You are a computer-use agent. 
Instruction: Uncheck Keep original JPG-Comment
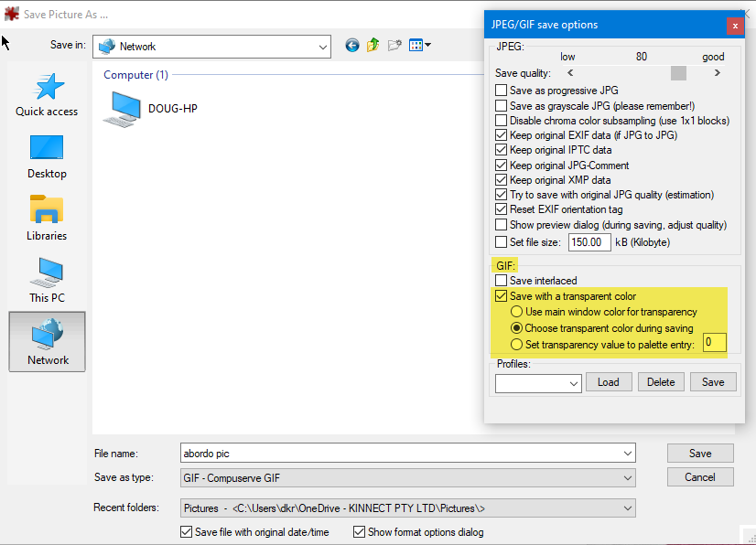click(x=502, y=166)
